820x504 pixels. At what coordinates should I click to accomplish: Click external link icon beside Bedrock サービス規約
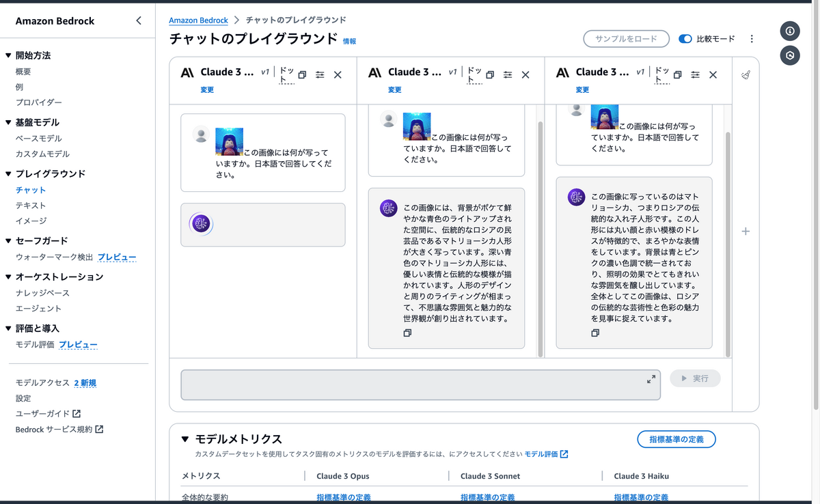point(99,430)
